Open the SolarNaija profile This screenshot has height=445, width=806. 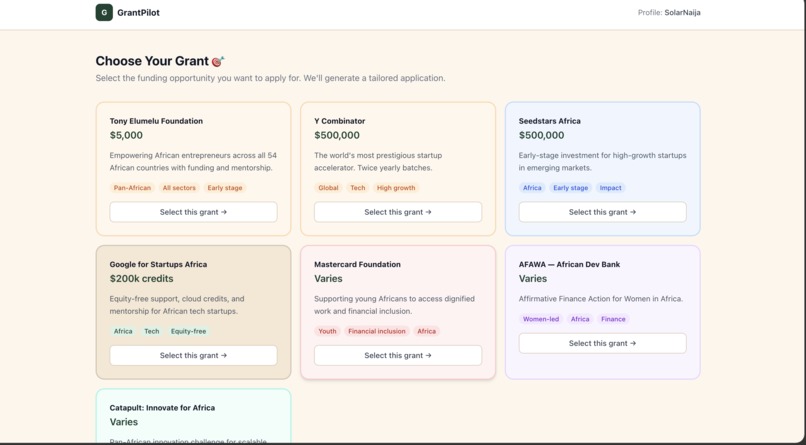682,13
